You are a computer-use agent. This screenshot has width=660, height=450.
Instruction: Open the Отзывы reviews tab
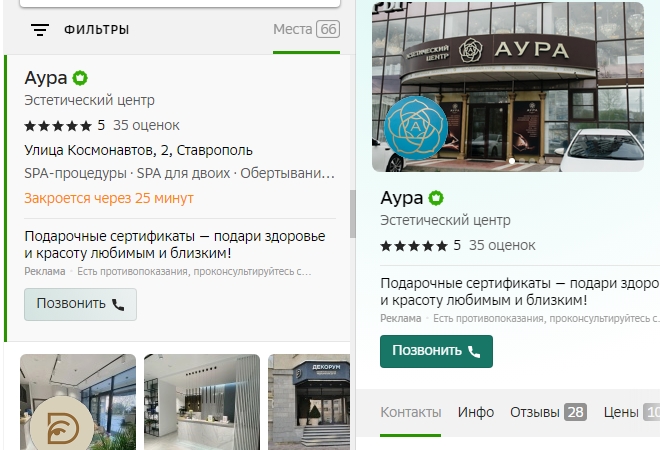pyautogui.click(x=547, y=412)
